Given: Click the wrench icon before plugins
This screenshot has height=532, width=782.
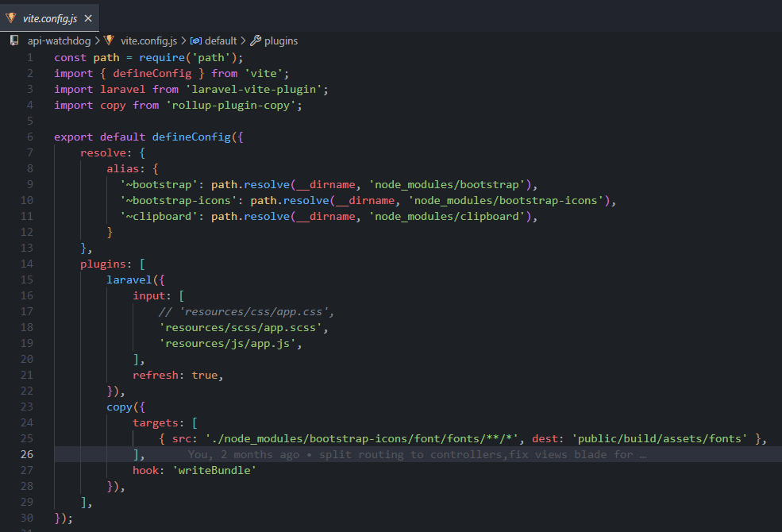Looking at the screenshot, I should coord(255,40).
